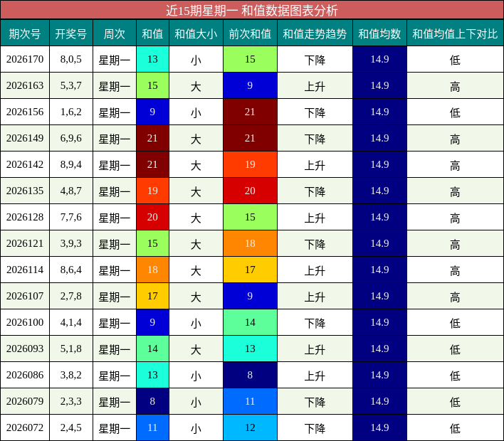Screen dimensions: 504x441
Task: Click issue number 2026093
Action: tap(25, 349)
